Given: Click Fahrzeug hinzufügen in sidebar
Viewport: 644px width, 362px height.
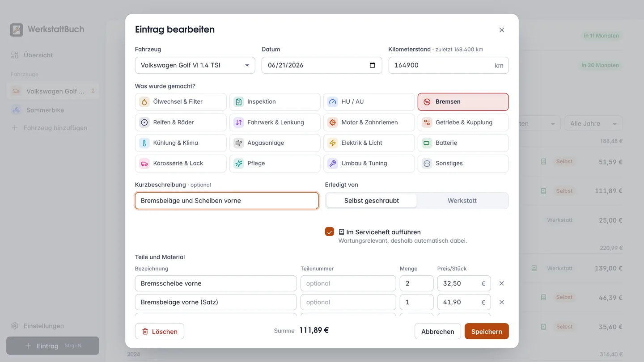Looking at the screenshot, I should [x=53, y=128].
